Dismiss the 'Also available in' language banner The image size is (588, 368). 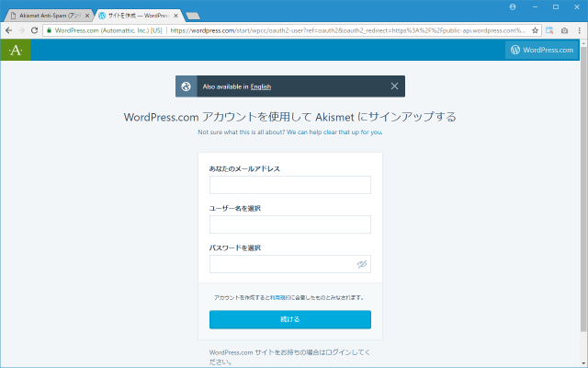pyautogui.click(x=394, y=86)
